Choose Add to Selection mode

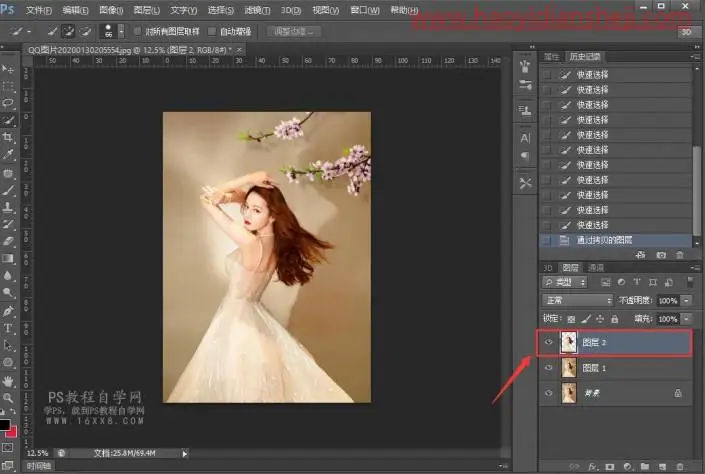pyautogui.click(x=68, y=31)
